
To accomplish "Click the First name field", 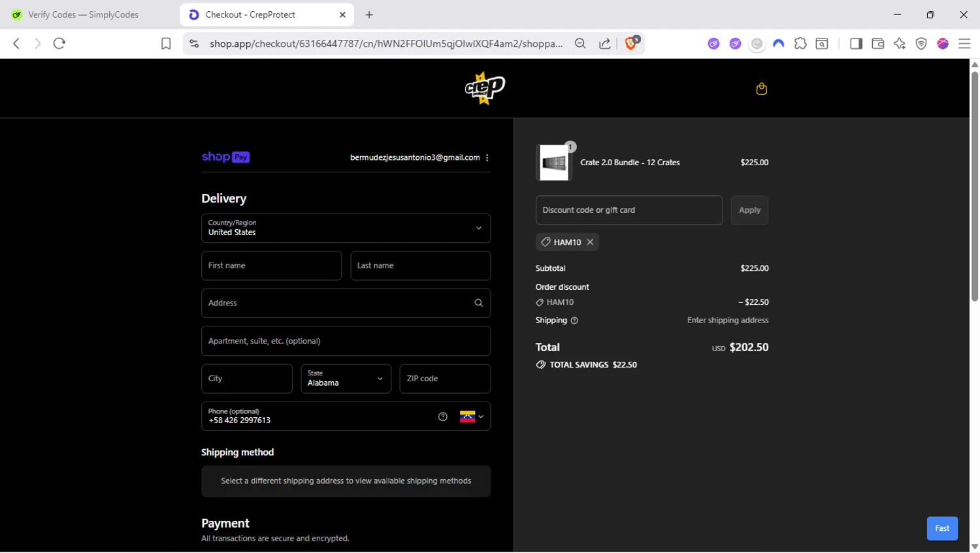I will [271, 266].
